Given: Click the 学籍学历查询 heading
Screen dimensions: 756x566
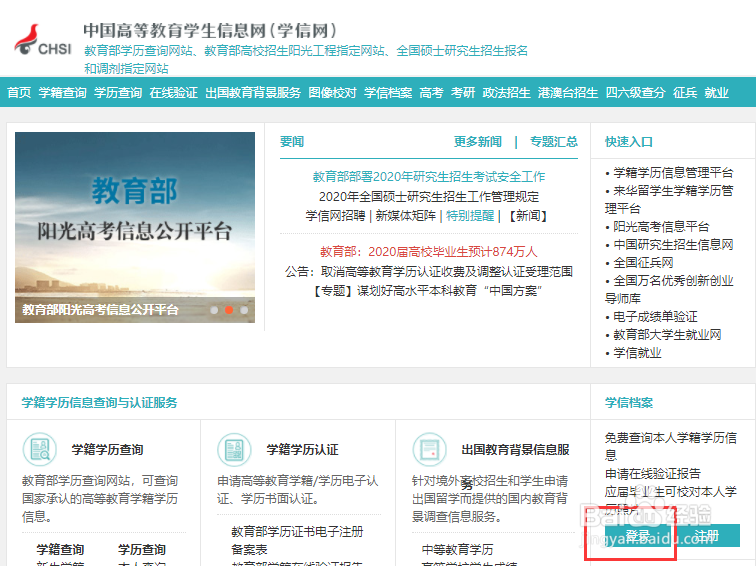Looking at the screenshot, I should click(108, 449).
